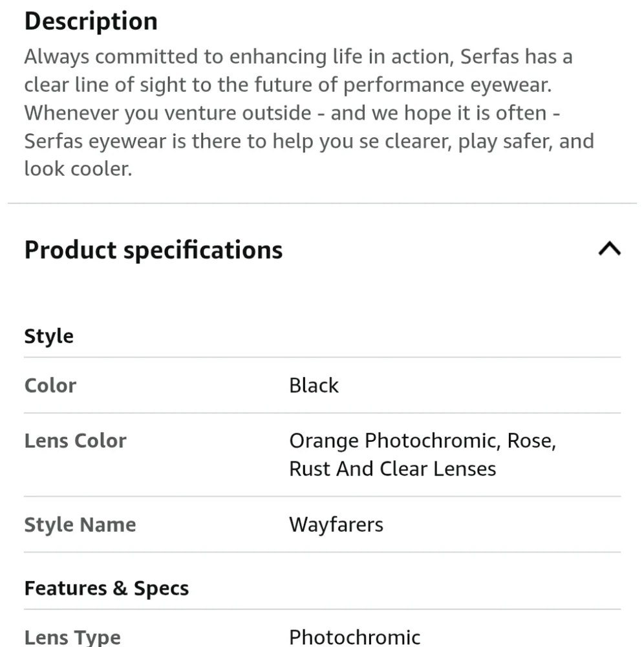The height and width of the screenshot is (647, 644).
Task: Click the Black color value
Action: pyautogui.click(x=314, y=386)
